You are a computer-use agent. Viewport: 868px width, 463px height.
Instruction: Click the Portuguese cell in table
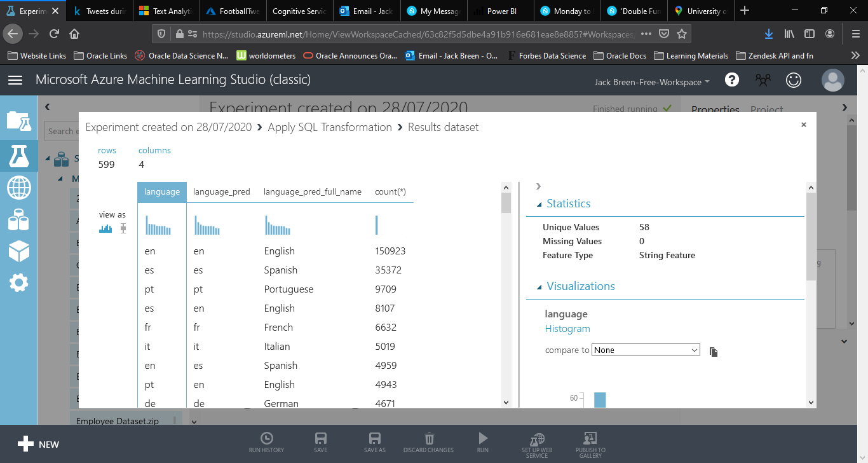(288, 289)
